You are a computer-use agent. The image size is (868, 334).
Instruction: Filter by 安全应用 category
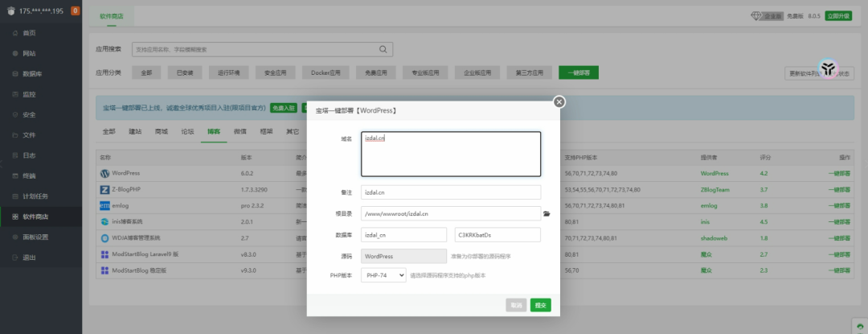pyautogui.click(x=276, y=72)
